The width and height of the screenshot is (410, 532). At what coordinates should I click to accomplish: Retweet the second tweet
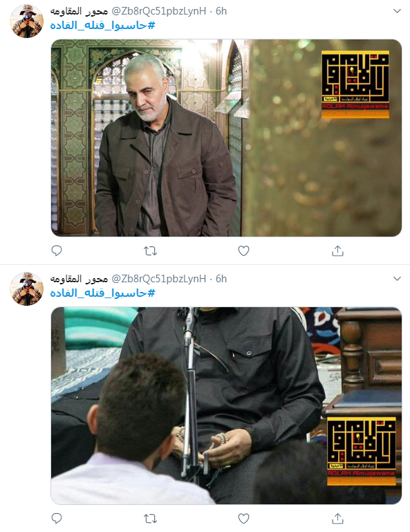(x=150, y=519)
